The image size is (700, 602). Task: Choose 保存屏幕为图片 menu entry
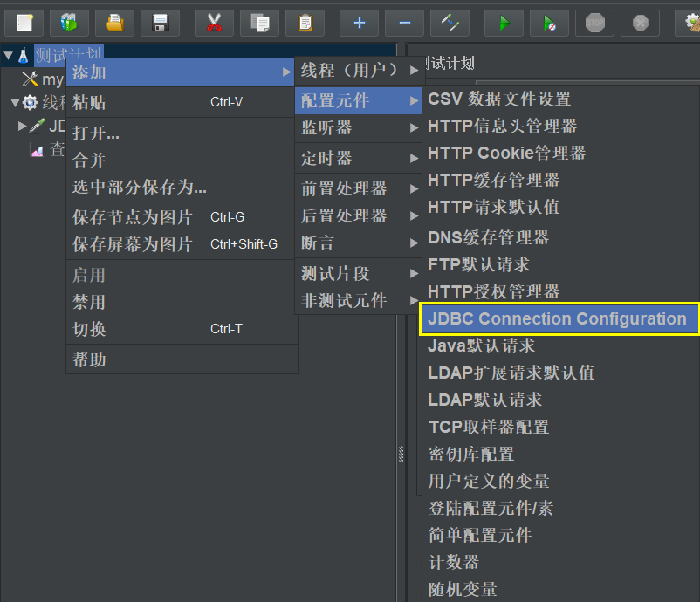tap(182, 244)
